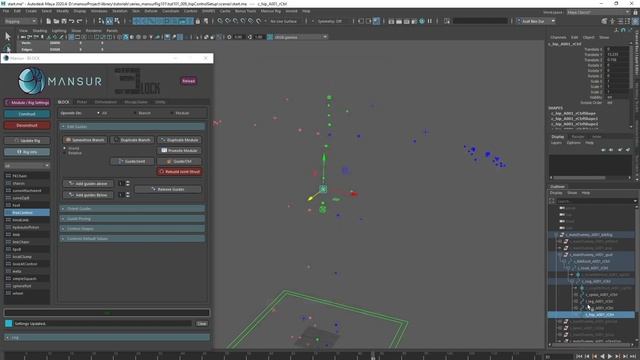Open the viewport Lighting menu
640x360 pixels.
(x=59, y=31)
